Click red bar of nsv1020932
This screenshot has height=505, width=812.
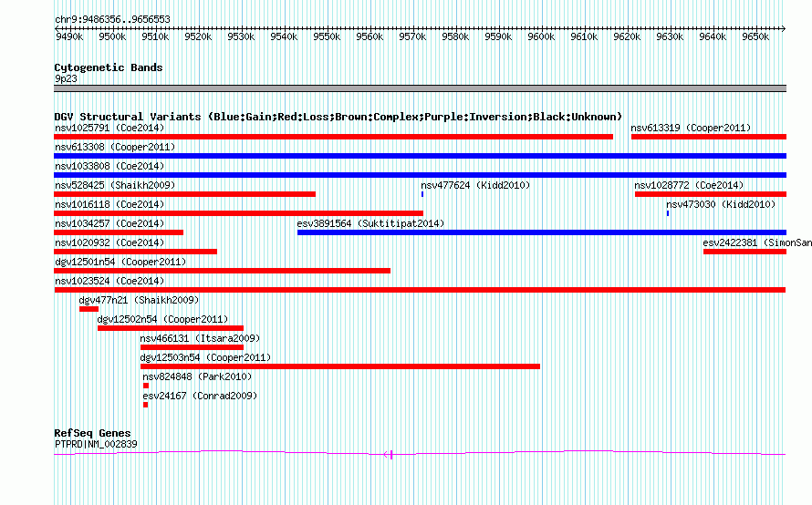(x=136, y=252)
